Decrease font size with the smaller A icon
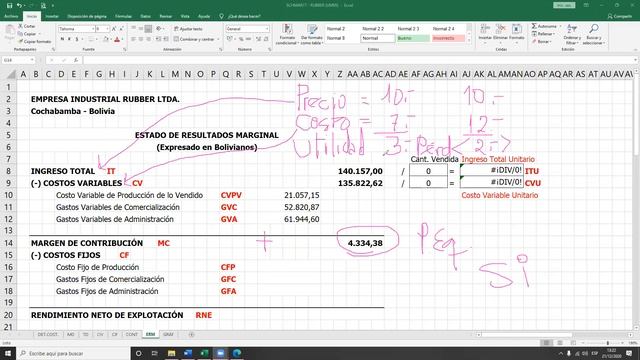Viewport: 640px width, 360px height. tap(121, 29)
